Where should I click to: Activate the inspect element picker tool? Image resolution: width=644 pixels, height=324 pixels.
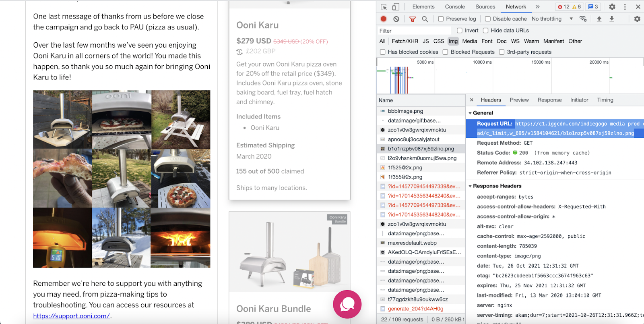[x=384, y=7]
